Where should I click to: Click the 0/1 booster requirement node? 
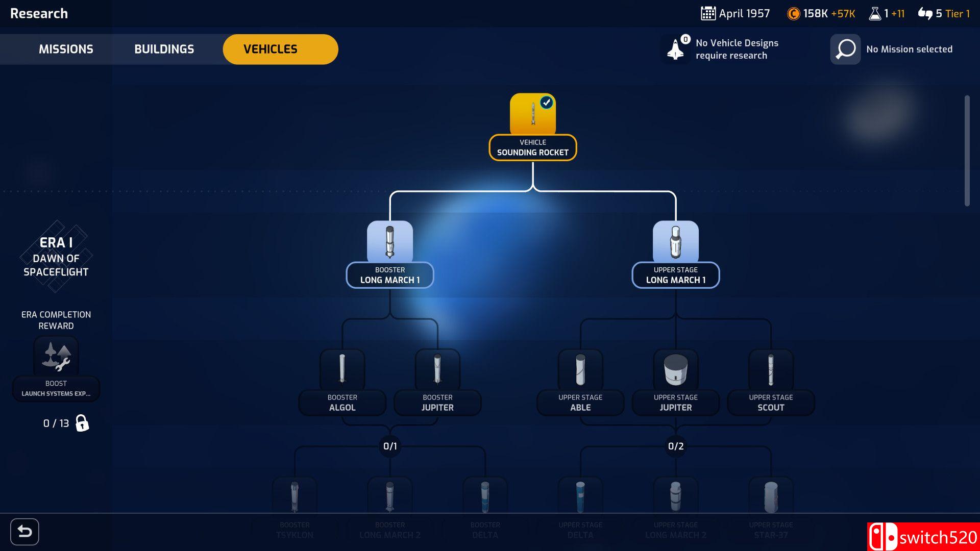390,446
